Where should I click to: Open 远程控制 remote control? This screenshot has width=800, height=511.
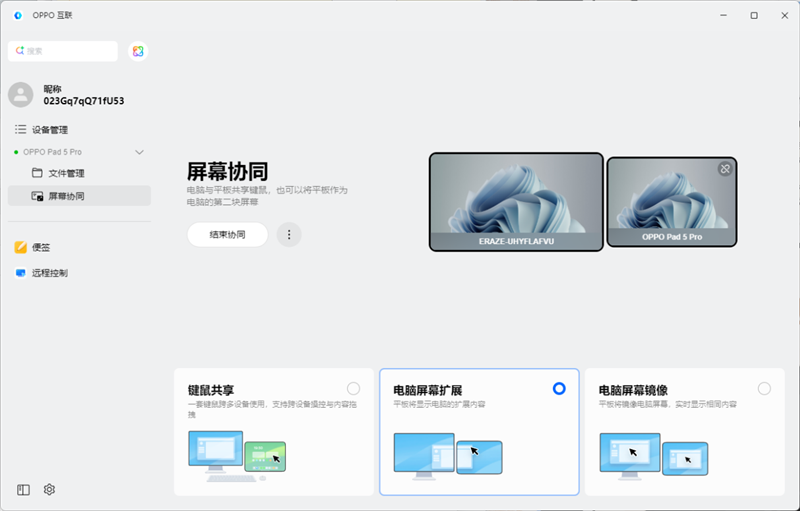[49, 273]
